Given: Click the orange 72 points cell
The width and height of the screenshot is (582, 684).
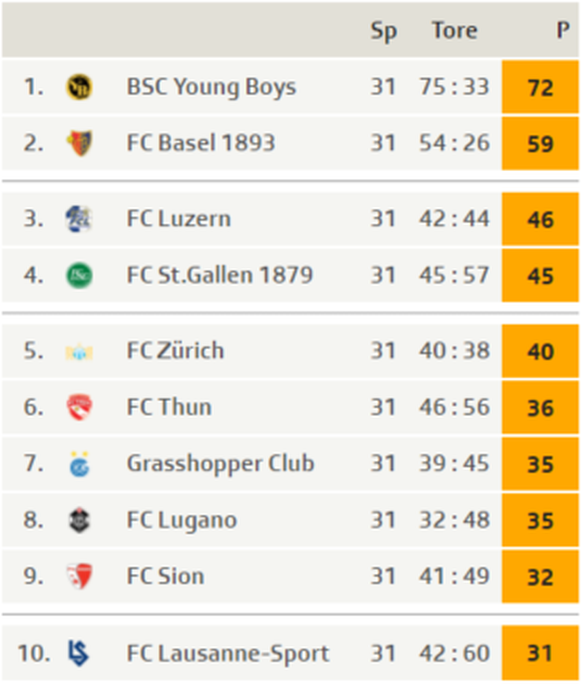Looking at the screenshot, I should (540, 87).
